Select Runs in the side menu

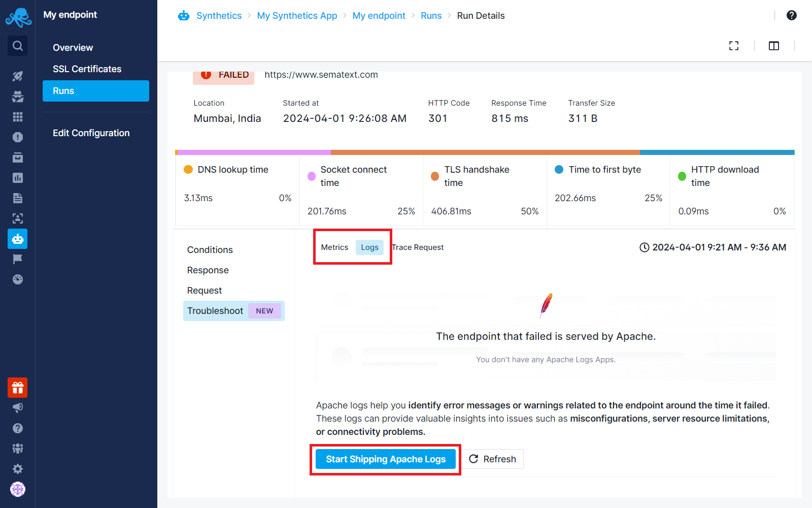[x=96, y=91]
